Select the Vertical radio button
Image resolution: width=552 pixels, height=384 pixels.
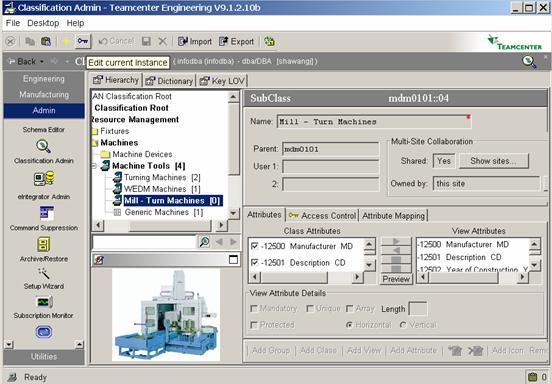click(x=403, y=325)
